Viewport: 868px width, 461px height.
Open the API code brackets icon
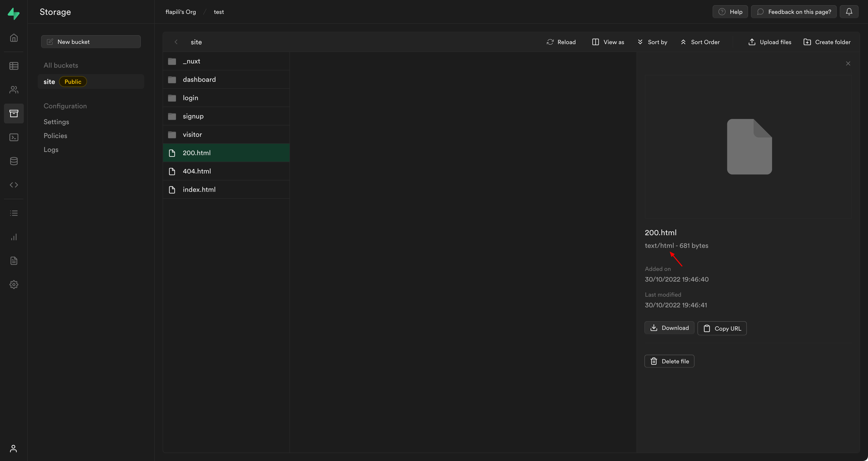[x=14, y=185]
